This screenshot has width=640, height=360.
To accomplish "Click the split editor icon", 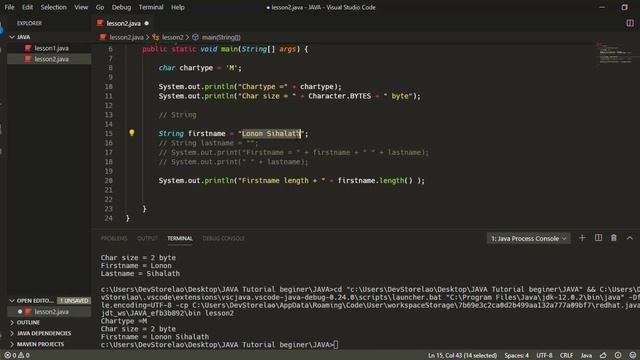I will [630, 23].
